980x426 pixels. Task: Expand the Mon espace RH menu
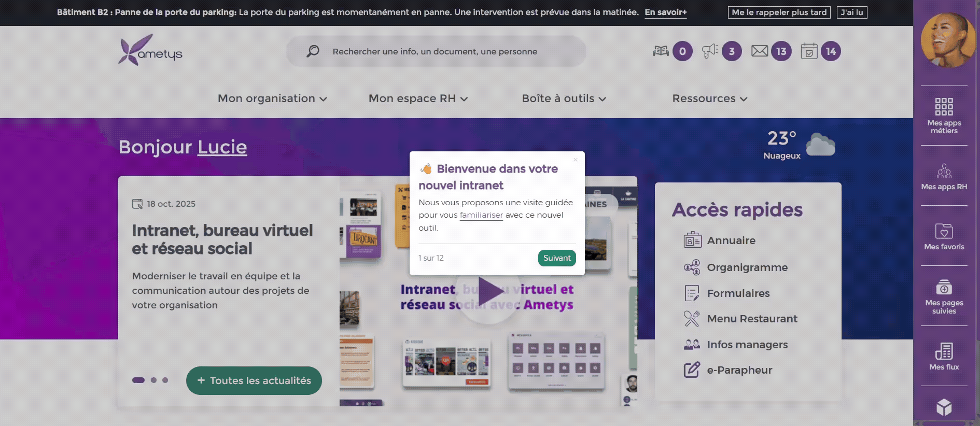[418, 98]
